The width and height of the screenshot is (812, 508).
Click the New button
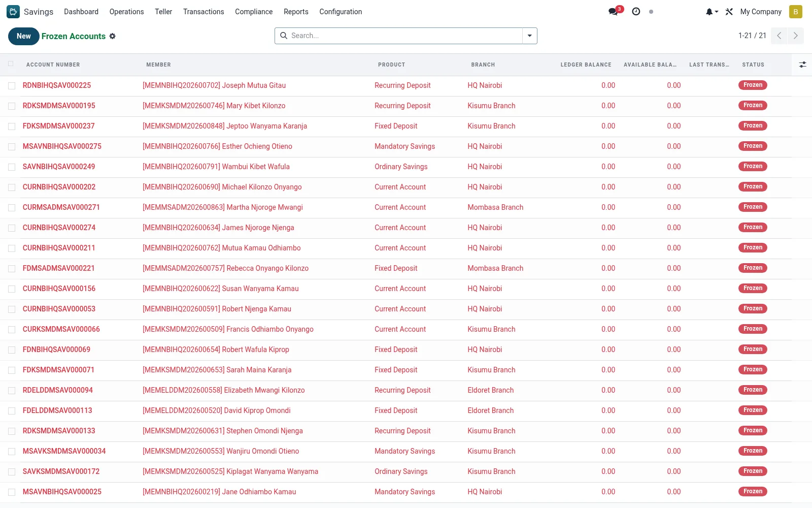coord(24,36)
